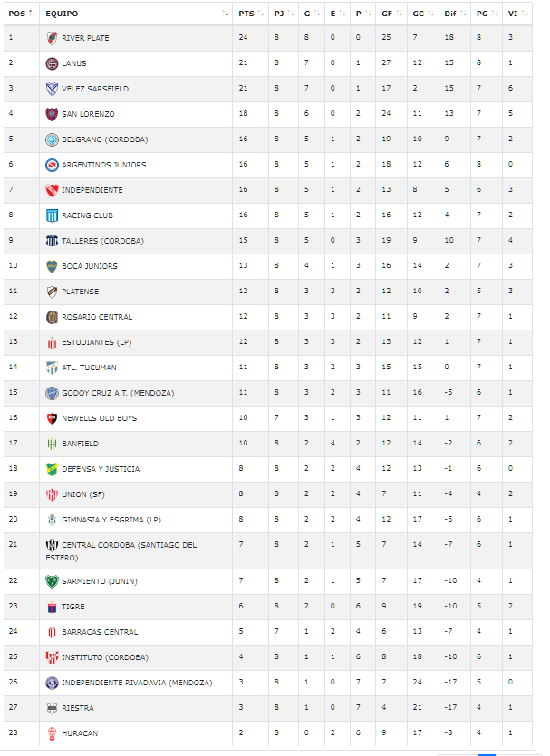
Task: Open the ROSARIO CENTRAL team link
Action: coord(97,317)
